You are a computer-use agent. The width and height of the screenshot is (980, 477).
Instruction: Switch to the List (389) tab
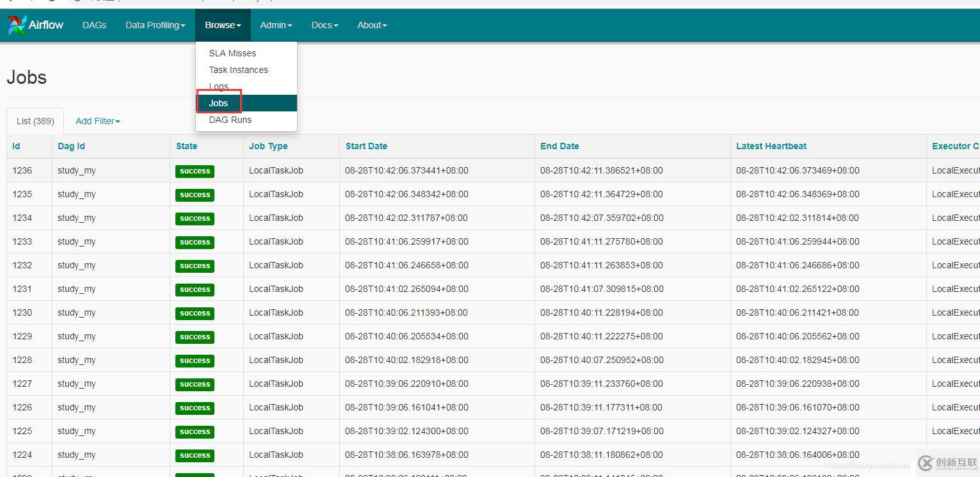point(35,121)
